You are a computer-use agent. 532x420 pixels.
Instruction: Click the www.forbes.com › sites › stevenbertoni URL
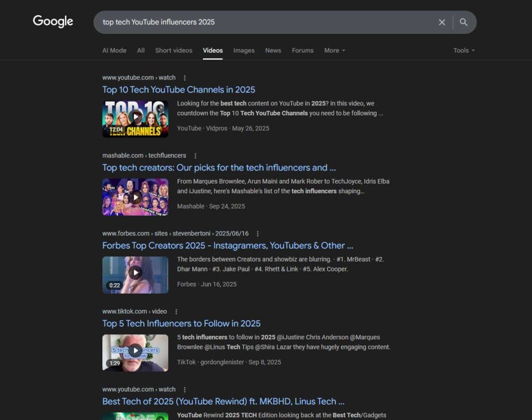[x=176, y=233]
